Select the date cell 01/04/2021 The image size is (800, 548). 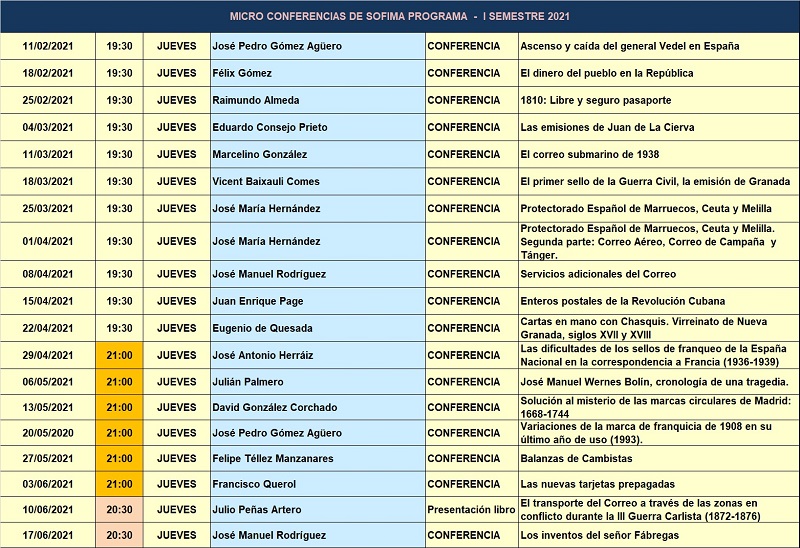pyautogui.click(x=48, y=241)
